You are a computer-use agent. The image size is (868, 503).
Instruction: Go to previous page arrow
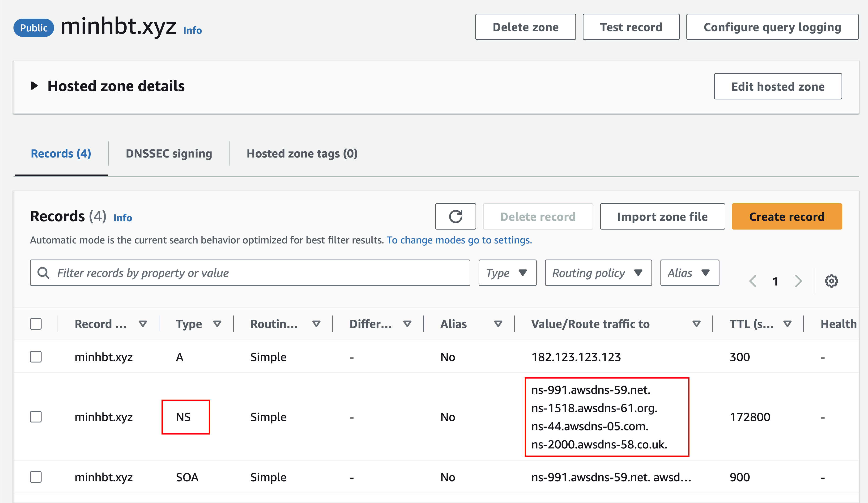click(753, 281)
